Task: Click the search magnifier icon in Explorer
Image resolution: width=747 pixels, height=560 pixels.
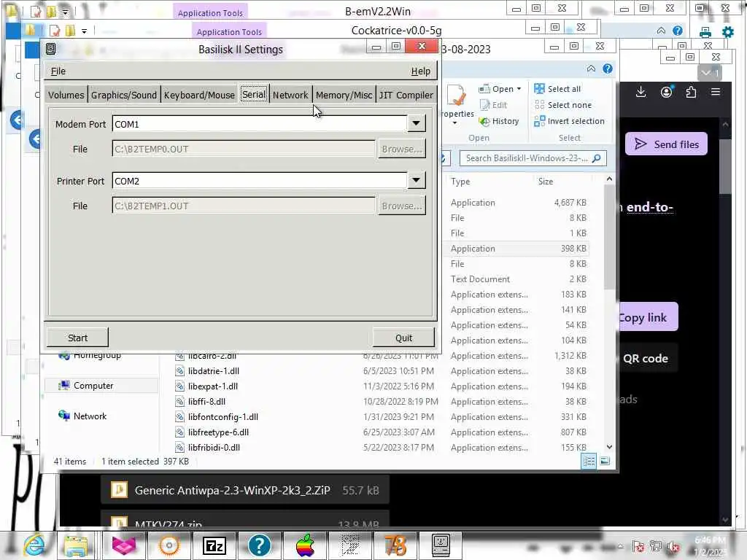Action: tap(597, 158)
